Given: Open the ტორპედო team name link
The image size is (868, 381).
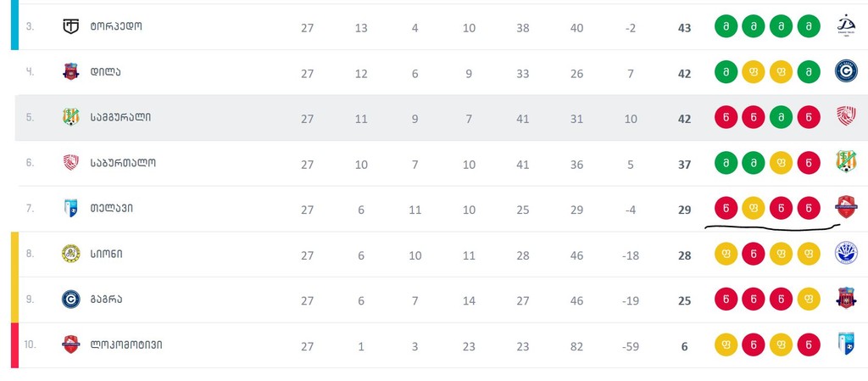Looking at the screenshot, I should click(x=115, y=26).
